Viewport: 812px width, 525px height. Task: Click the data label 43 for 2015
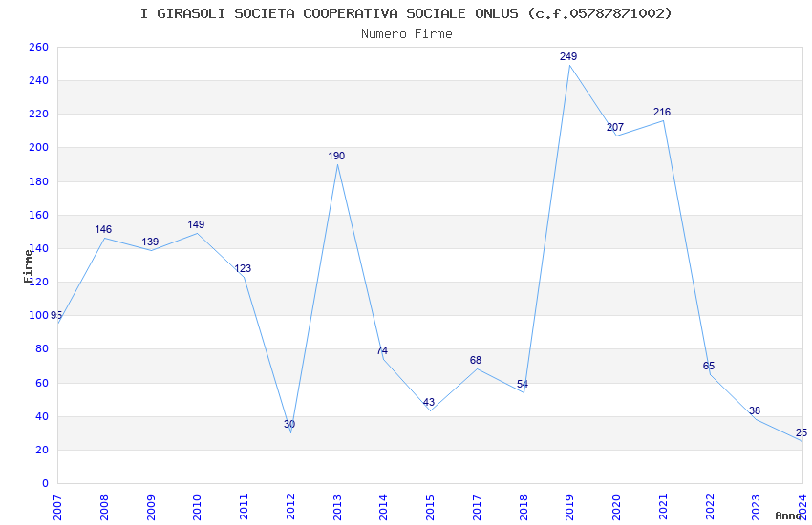click(428, 403)
